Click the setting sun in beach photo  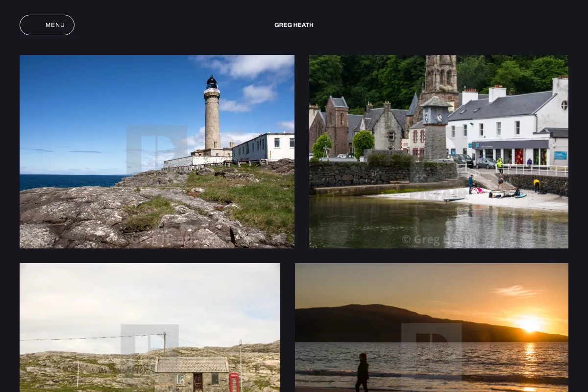click(x=530, y=324)
